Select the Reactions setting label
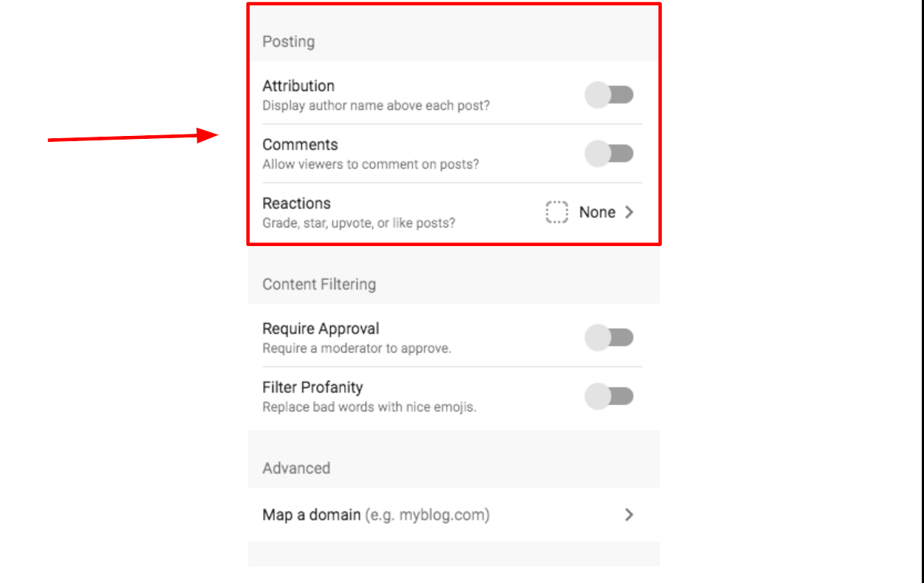924x583 pixels. pyautogui.click(x=296, y=203)
